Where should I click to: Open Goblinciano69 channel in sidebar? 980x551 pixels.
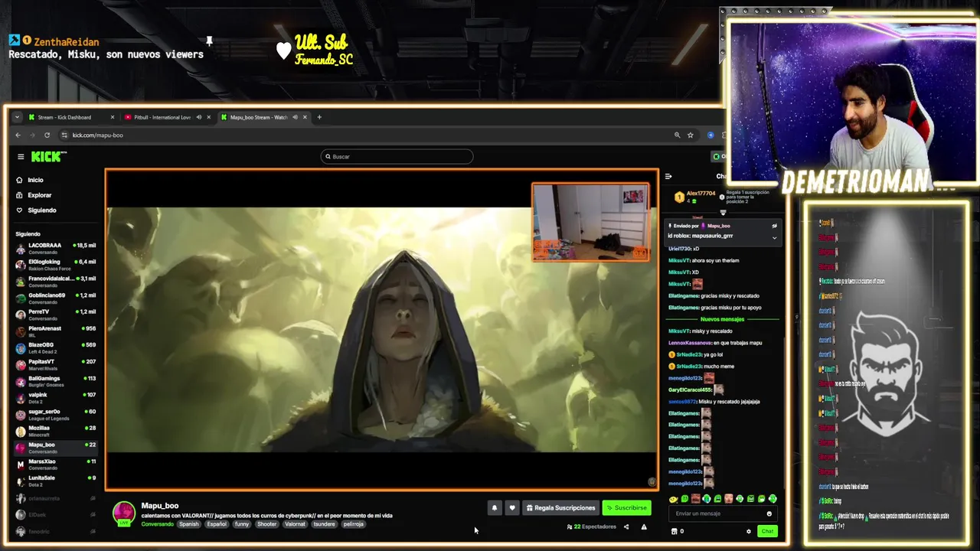pyautogui.click(x=55, y=298)
